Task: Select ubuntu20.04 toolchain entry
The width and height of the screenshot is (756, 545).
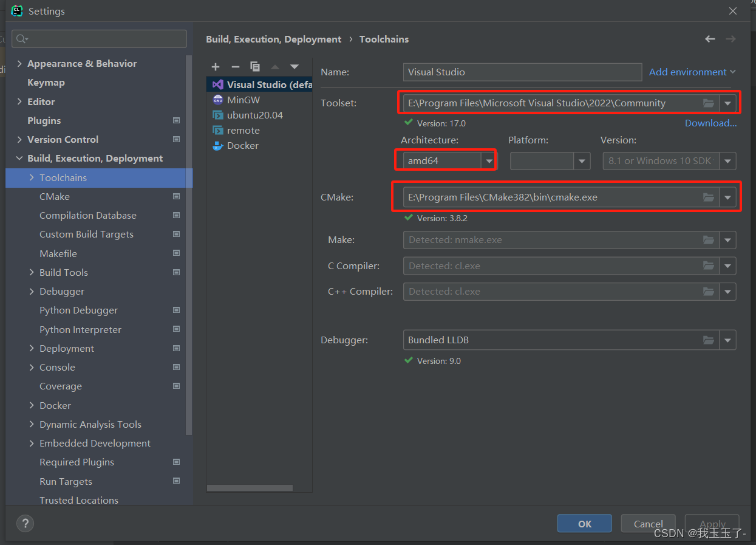Action: click(x=259, y=115)
